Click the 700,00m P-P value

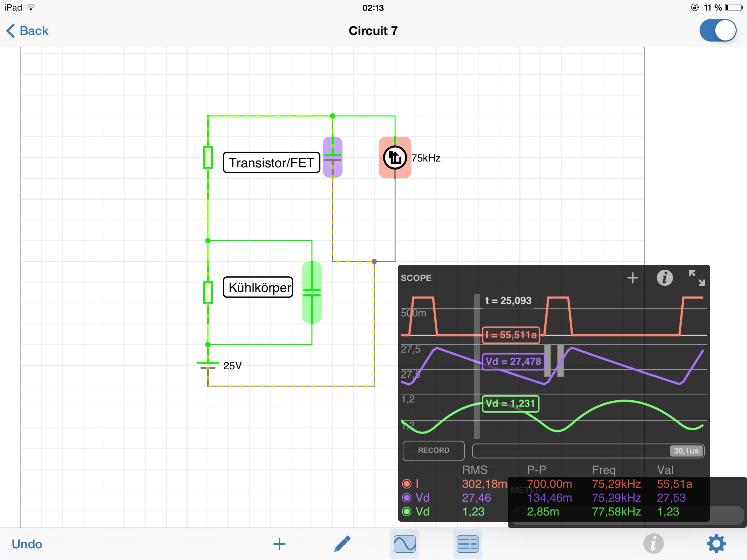[x=549, y=484]
